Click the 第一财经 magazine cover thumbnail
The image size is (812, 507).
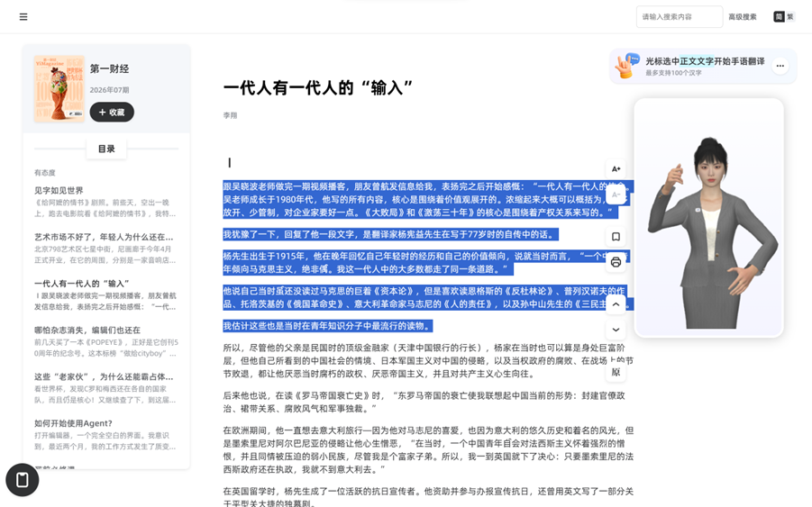[59, 89]
